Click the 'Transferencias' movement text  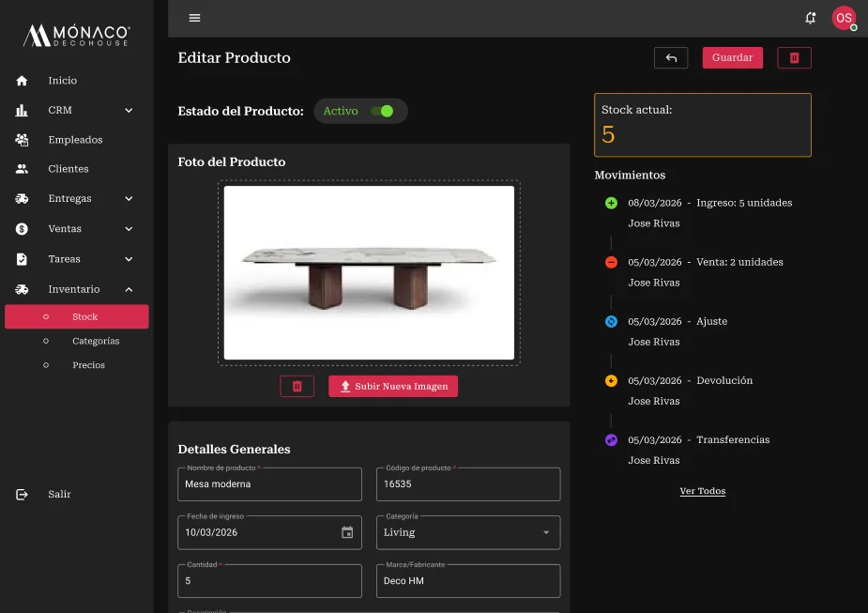click(x=733, y=440)
